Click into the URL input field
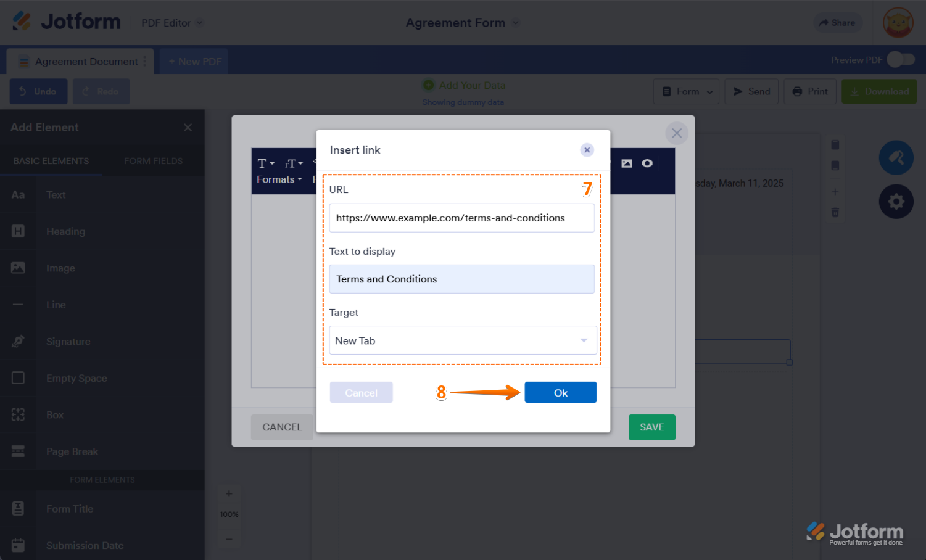Image resolution: width=926 pixels, height=560 pixels. click(x=462, y=218)
